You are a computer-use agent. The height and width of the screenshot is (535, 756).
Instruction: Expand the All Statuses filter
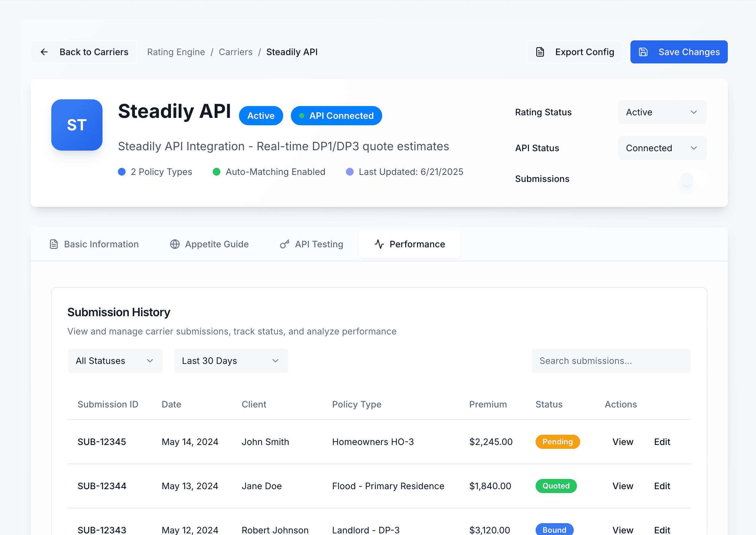[115, 360]
